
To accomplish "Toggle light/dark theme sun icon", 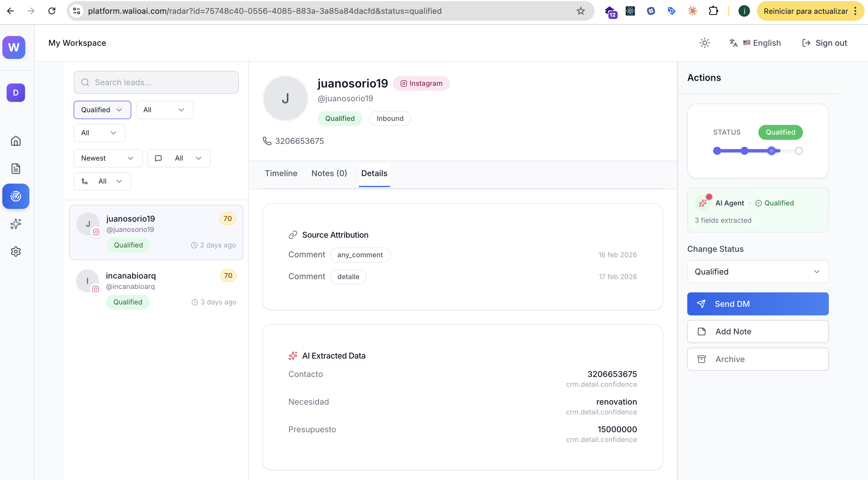I will [705, 43].
